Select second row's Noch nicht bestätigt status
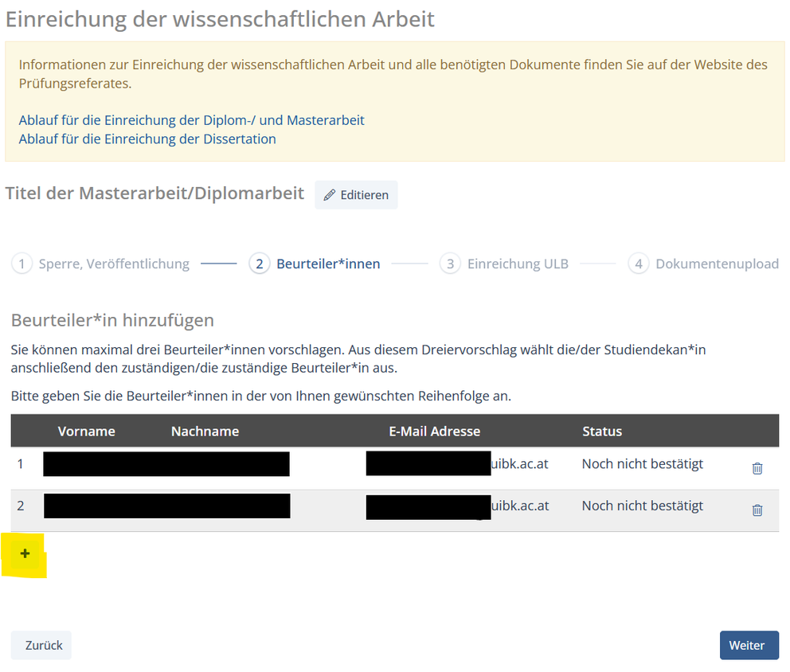The height and width of the screenshot is (672, 790). coord(642,506)
